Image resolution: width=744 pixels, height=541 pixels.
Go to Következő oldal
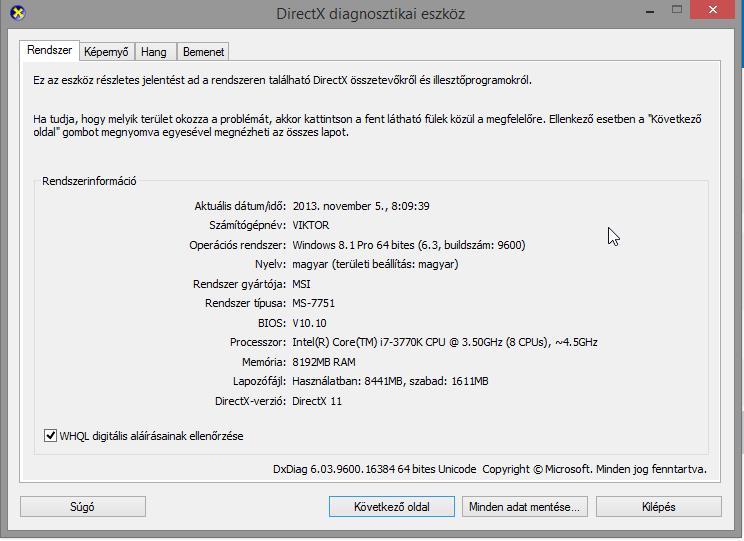(x=392, y=507)
